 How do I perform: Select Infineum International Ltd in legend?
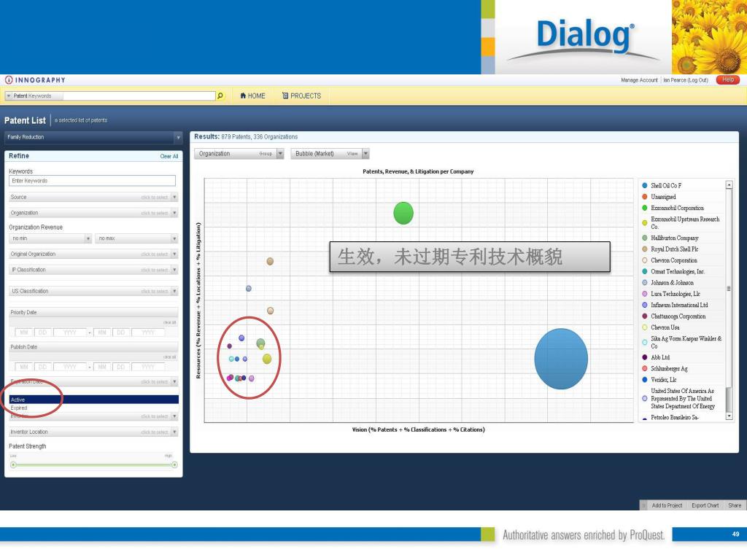click(x=679, y=306)
